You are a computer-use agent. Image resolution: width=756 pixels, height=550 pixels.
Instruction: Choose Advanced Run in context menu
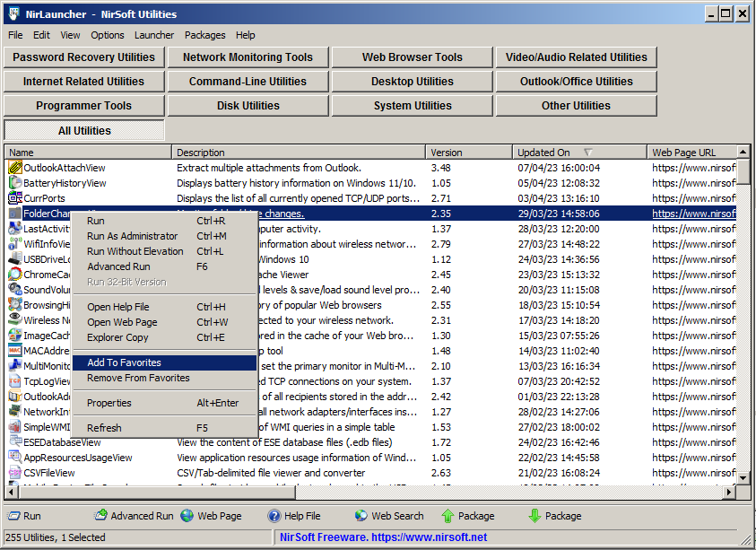point(164,266)
